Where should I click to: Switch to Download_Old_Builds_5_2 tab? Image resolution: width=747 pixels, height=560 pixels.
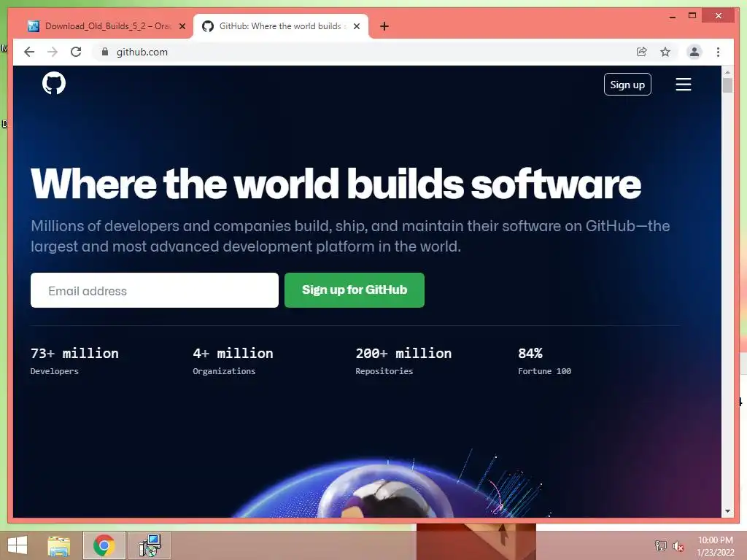point(107,26)
